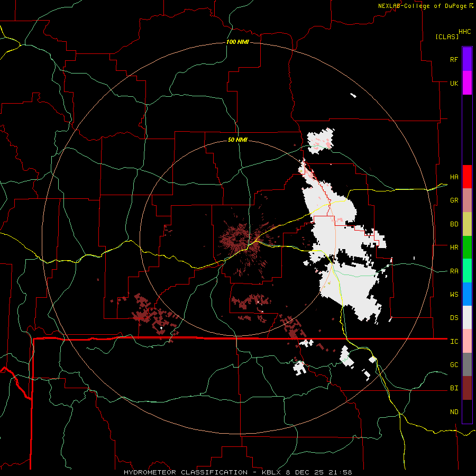Viewport: 476px width, 476px height.
Task: Click the ND legend label
Action: (x=454, y=411)
